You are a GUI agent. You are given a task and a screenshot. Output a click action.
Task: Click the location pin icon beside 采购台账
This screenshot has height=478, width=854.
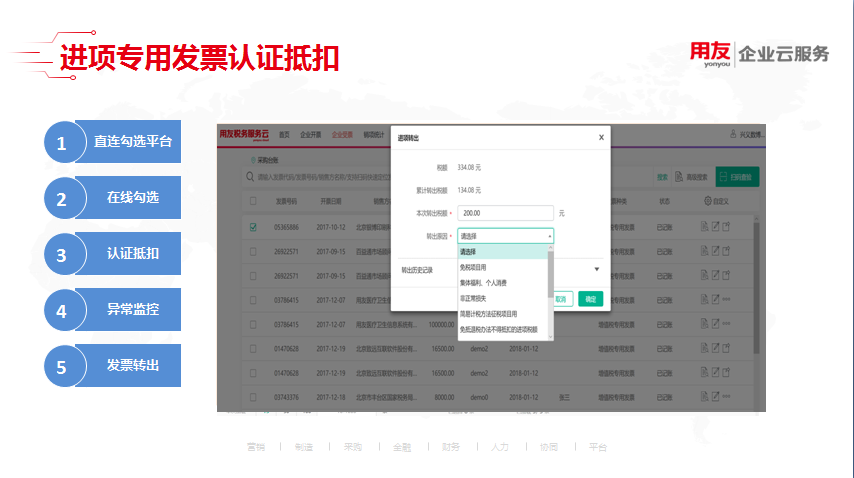click(x=253, y=160)
